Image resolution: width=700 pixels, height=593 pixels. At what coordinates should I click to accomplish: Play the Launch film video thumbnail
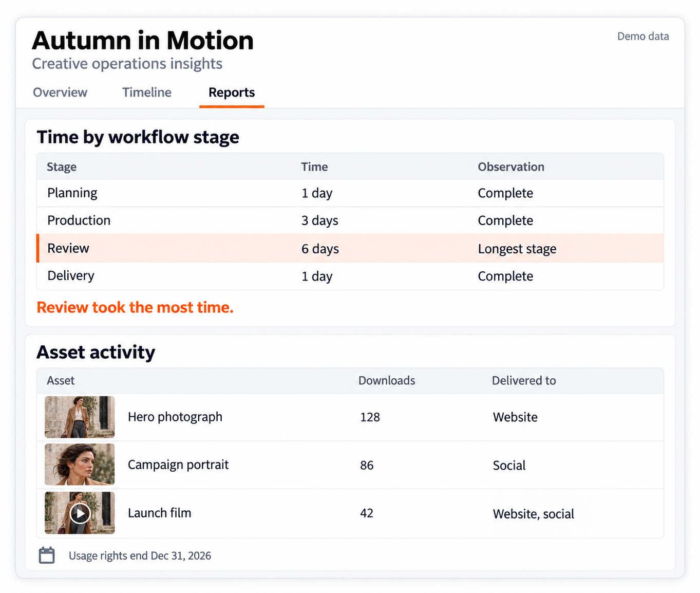pyautogui.click(x=80, y=513)
